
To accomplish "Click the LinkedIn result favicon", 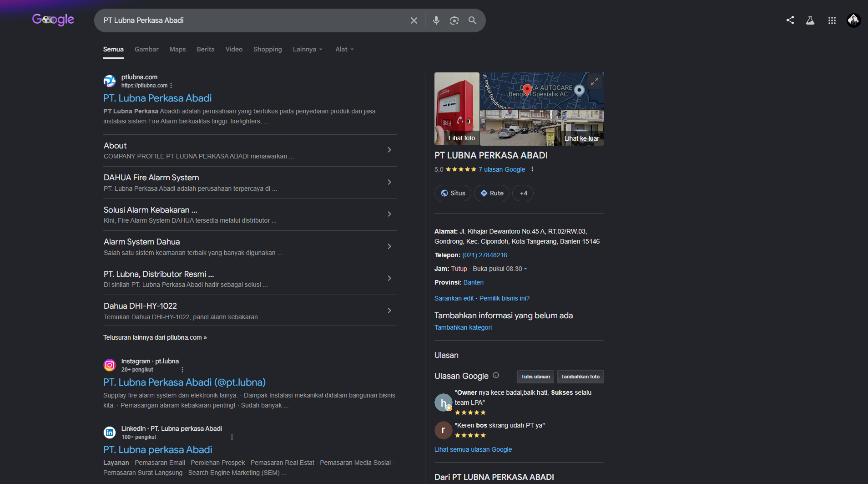I will pos(110,433).
